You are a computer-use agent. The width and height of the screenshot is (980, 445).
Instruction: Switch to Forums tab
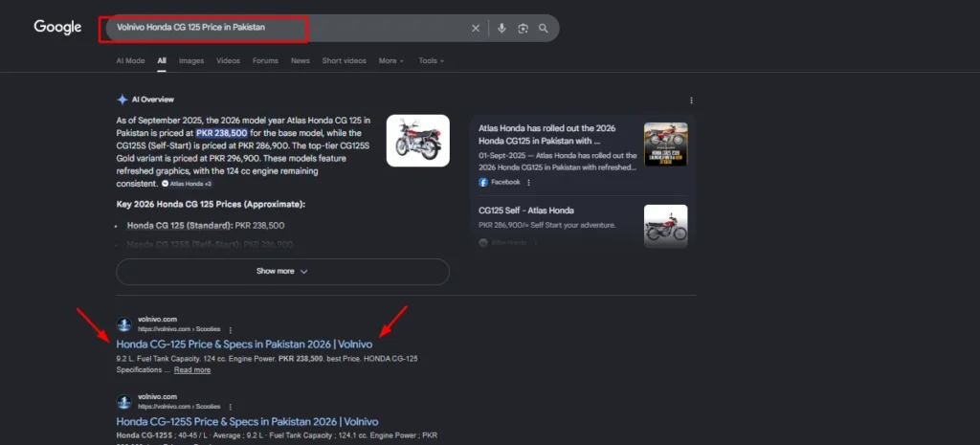[266, 60]
